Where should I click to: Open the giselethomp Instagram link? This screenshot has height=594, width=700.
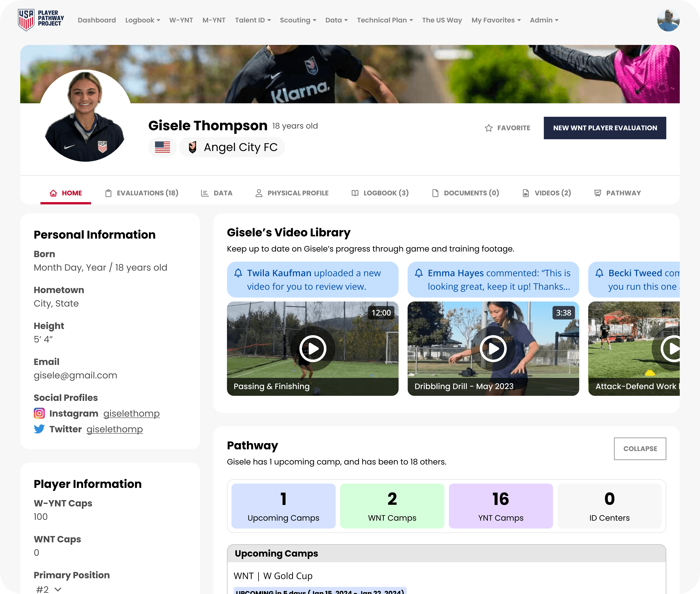click(131, 413)
